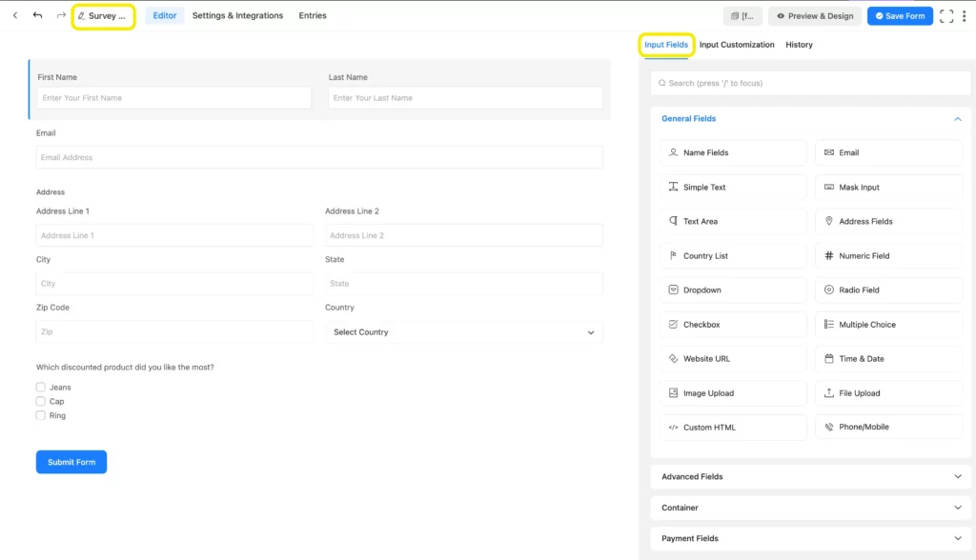Add the Phone/Mobile field
This screenshot has width=976, height=560.
pos(888,427)
